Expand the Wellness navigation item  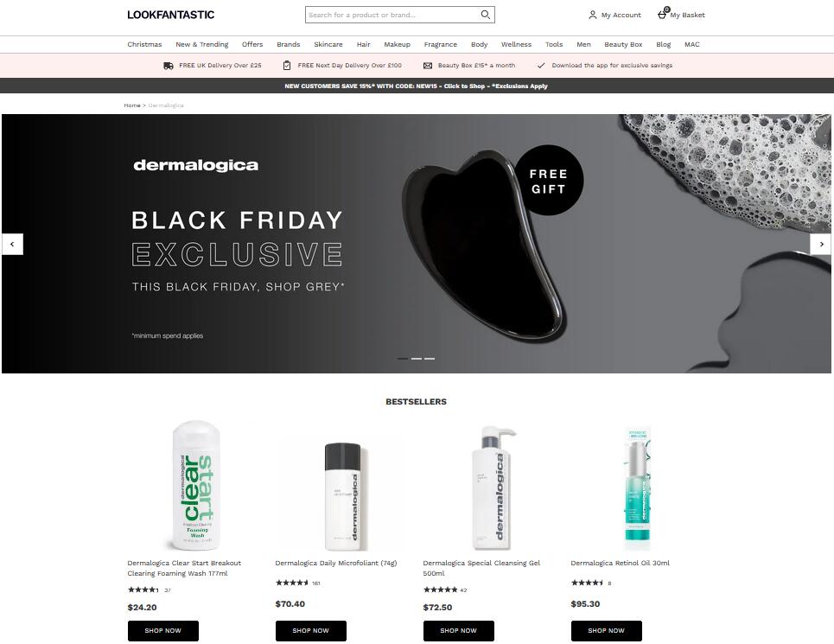coord(516,44)
